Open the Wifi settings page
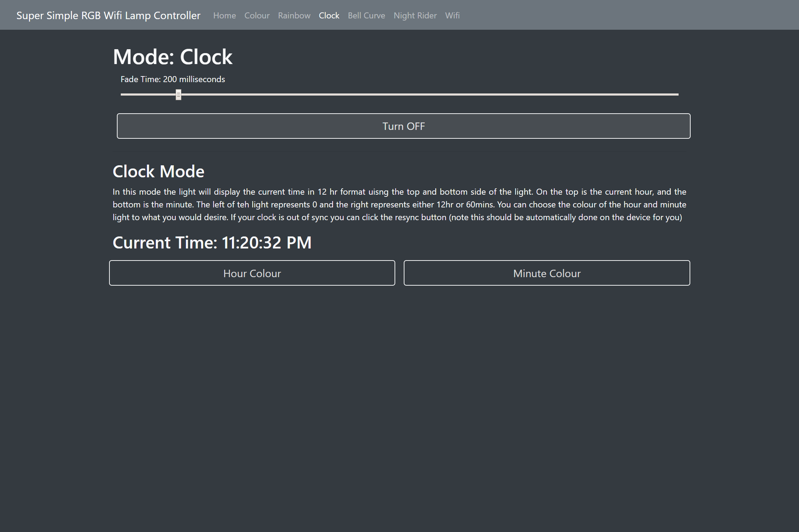The image size is (799, 532). 452,15
